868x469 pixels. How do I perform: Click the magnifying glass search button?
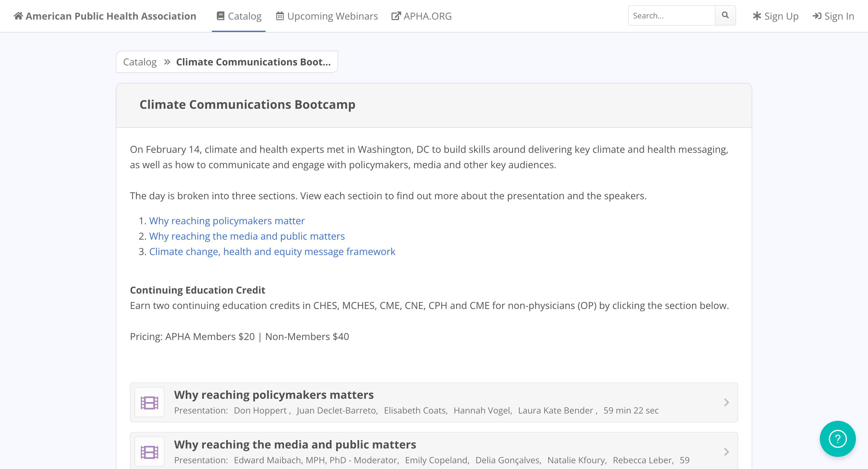click(x=725, y=15)
